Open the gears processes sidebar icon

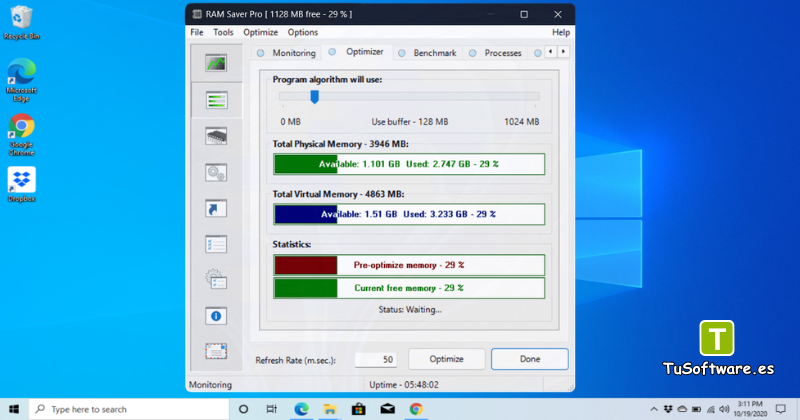point(216,172)
